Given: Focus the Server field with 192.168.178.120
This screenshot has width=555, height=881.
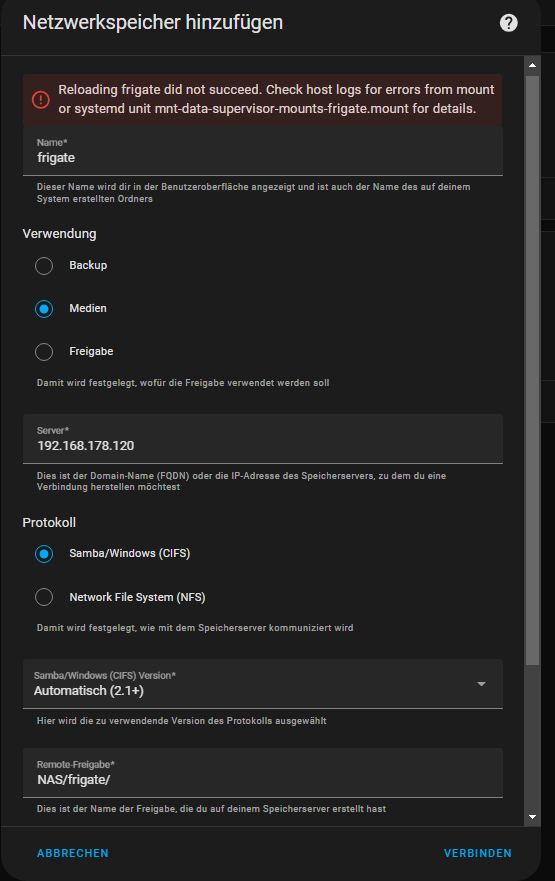Looking at the screenshot, I should click(x=263, y=439).
